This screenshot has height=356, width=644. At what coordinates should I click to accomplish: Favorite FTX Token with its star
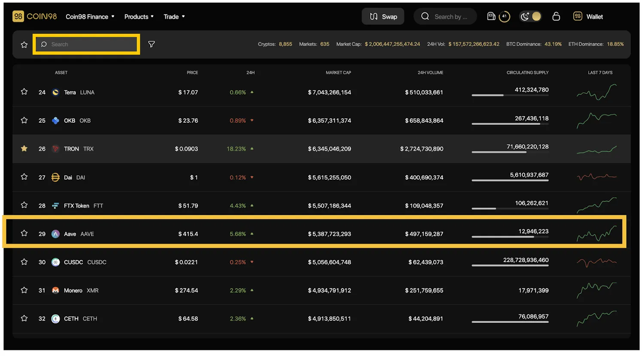click(24, 205)
